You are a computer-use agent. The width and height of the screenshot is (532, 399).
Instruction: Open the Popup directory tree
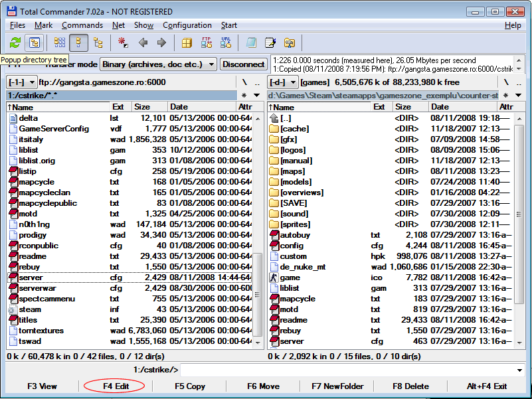click(x=34, y=42)
